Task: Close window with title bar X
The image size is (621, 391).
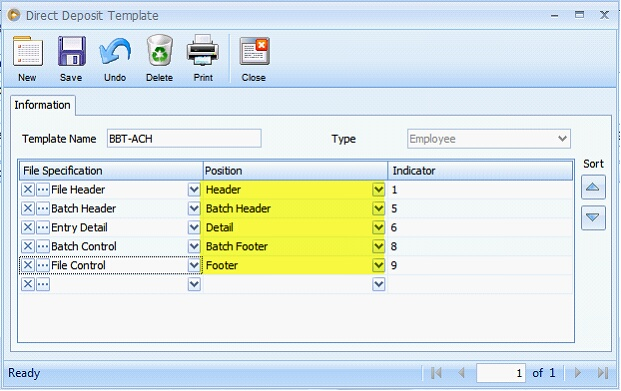Action: click(604, 15)
